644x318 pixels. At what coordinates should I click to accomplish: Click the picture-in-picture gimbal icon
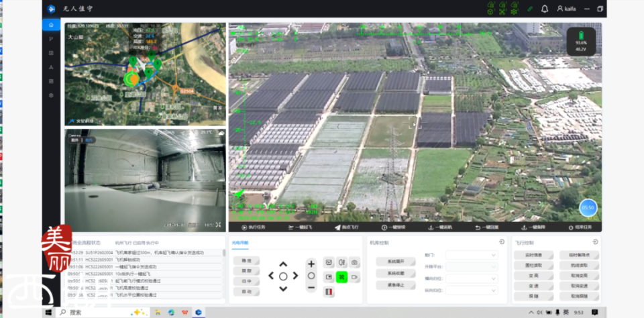pyautogui.click(x=329, y=277)
